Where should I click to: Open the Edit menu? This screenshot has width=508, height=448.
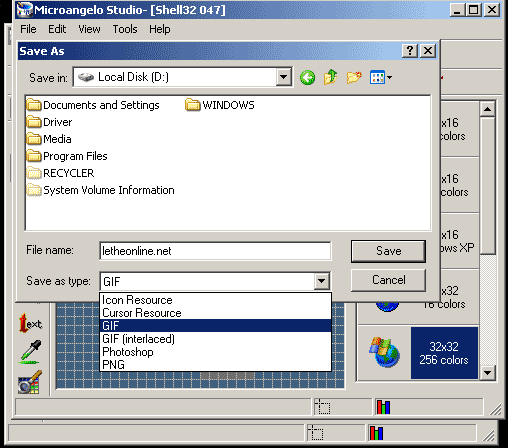pyautogui.click(x=57, y=29)
